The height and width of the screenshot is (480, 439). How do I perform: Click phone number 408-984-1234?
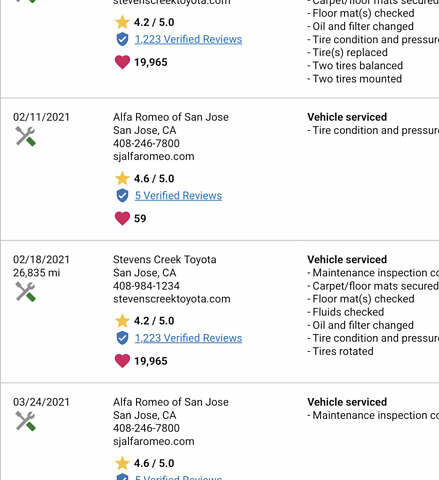click(x=146, y=286)
